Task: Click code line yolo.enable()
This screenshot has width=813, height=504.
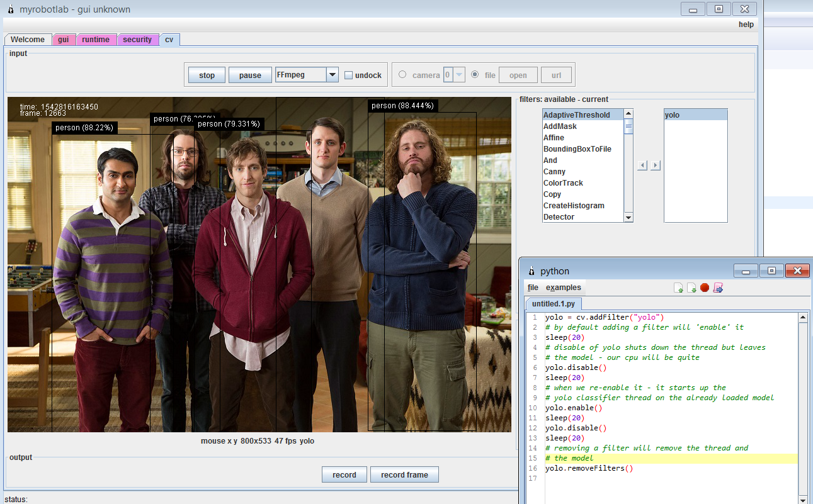Action: tap(574, 408)
